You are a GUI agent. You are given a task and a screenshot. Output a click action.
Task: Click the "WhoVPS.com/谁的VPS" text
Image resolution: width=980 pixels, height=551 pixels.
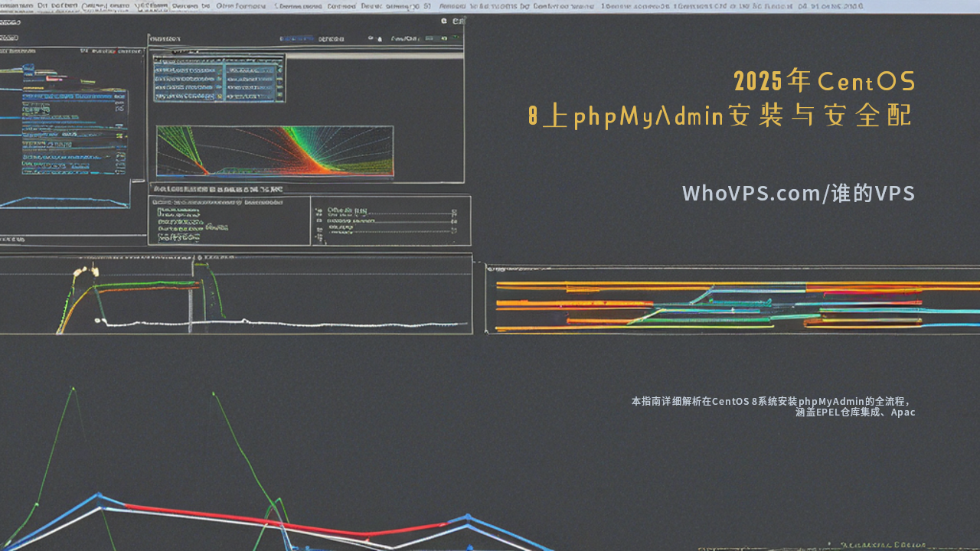point(799,193)
